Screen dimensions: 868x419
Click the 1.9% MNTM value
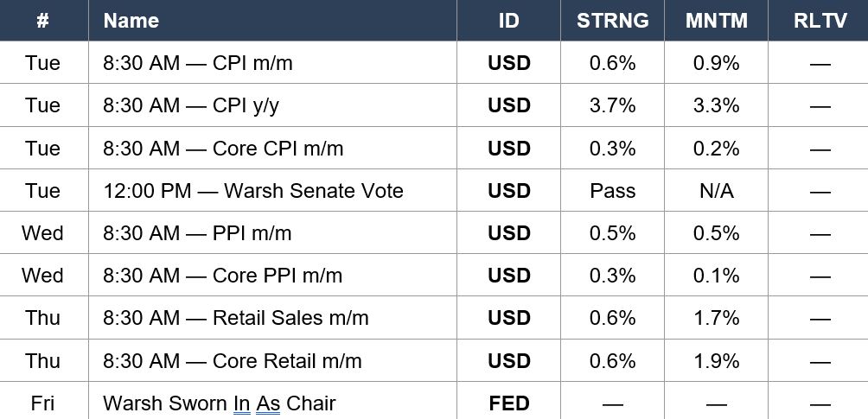pos(716,360)
